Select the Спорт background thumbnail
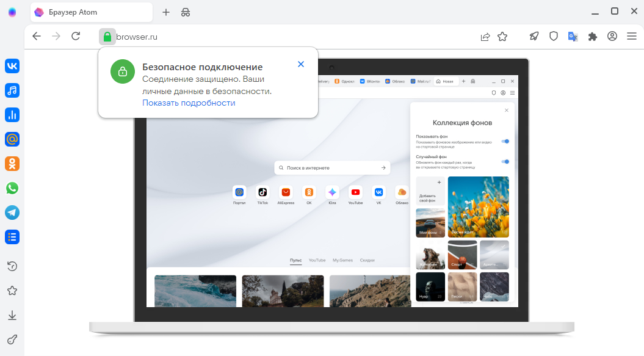644x356 pixels. 462,254
